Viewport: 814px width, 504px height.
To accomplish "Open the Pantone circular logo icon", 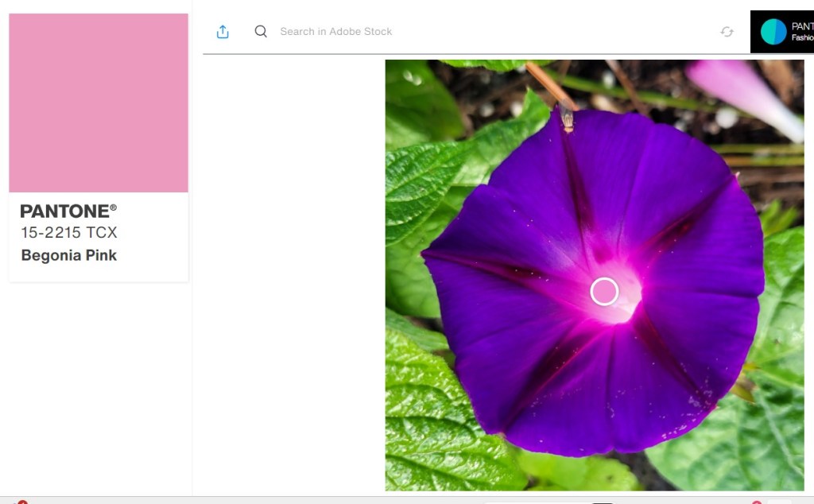I will (x=773, y=32).
